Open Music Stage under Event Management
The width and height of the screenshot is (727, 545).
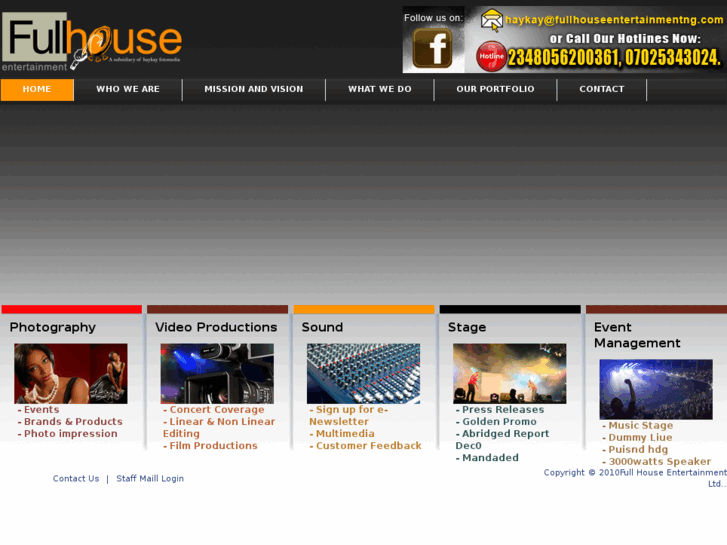(640, 425)
